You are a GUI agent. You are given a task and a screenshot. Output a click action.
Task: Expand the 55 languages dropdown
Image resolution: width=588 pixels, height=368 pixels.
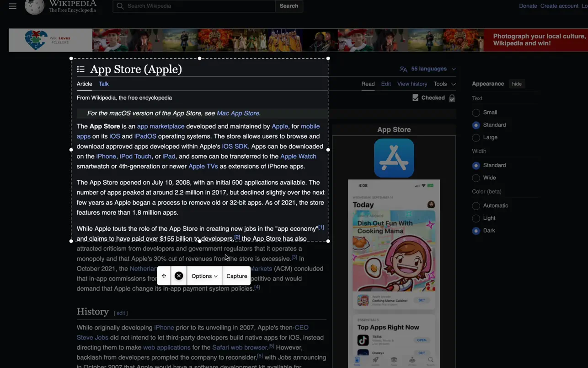click(428, 69)
